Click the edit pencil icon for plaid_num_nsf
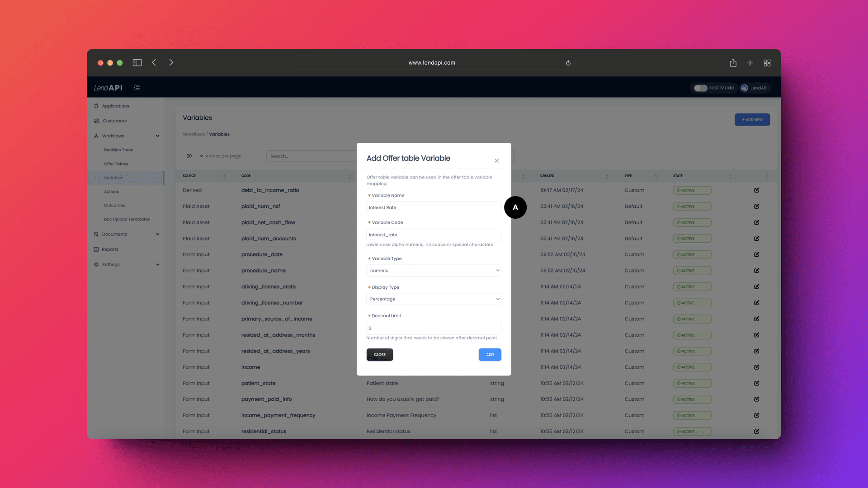 coord(756,206)
